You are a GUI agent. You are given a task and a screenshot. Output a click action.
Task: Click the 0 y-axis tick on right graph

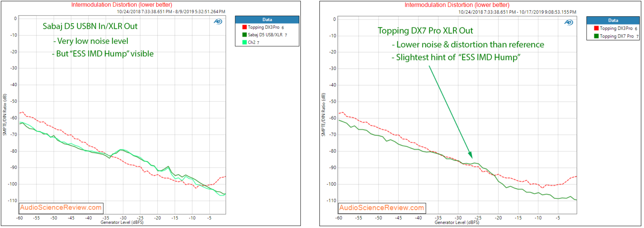point(334,19)
